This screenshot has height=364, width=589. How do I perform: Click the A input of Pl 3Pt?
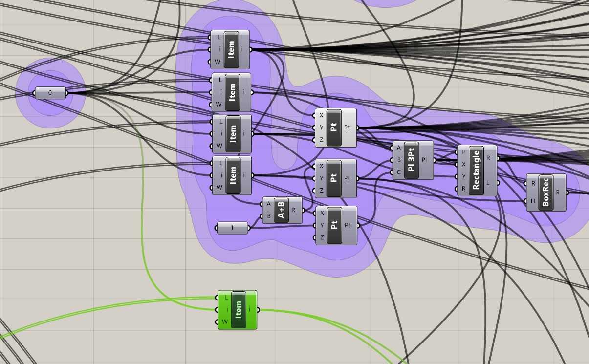coord(399,148)
